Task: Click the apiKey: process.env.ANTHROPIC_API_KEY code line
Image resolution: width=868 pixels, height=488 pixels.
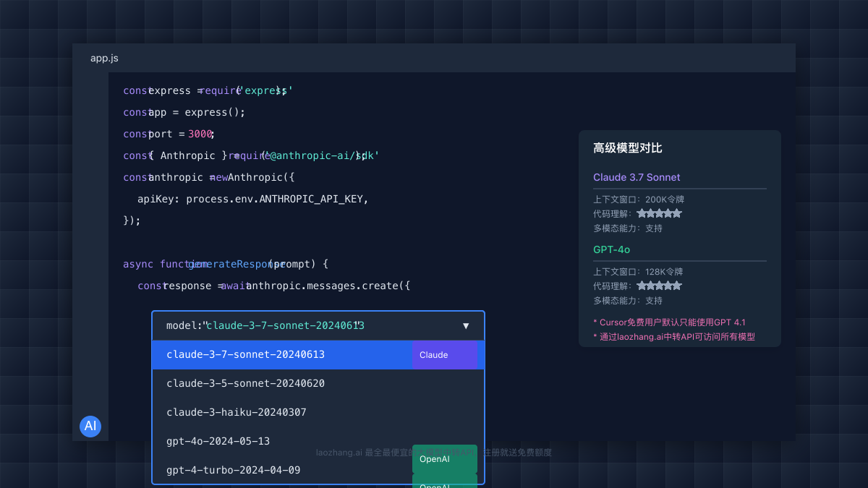Action: tap(253, 199)
